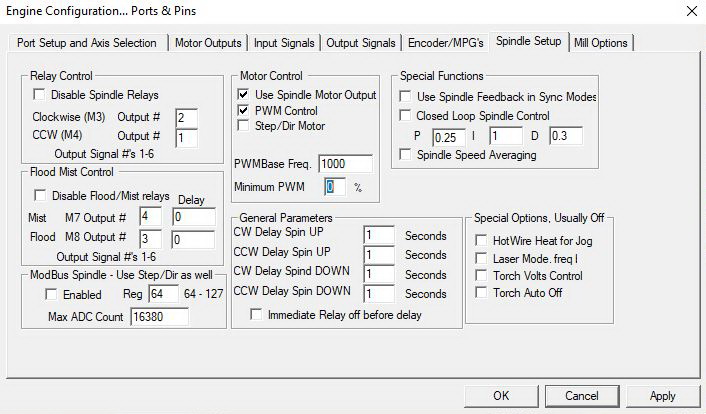Click CCW (M4) Output # field
Screen dimensions: 706x414
point(186,138)
